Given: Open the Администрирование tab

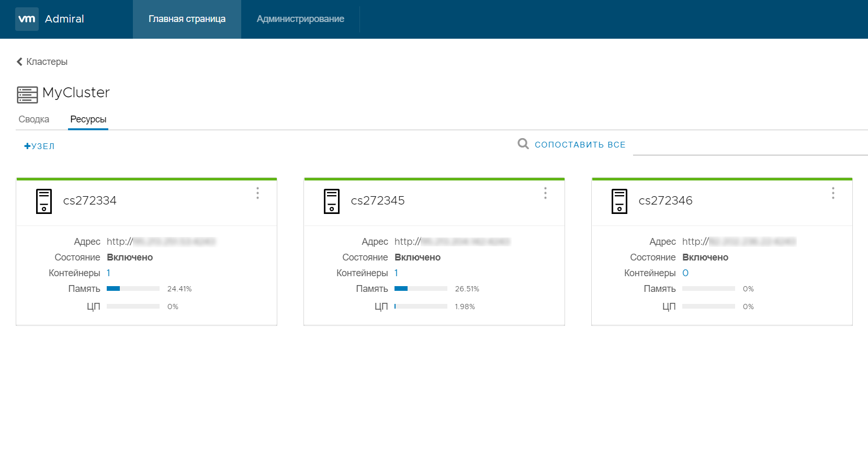Looking at the screenshot, I should pyautogui.click(x=300, y=19).
